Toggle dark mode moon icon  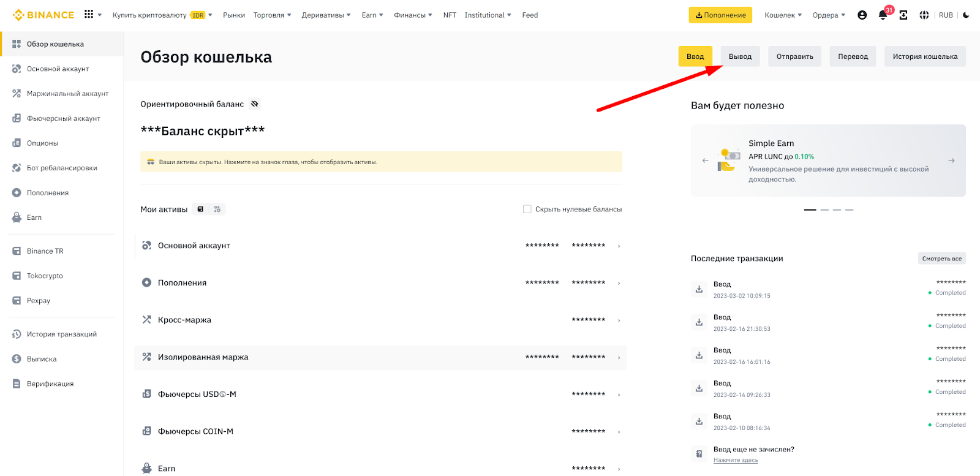click(966, 15)
